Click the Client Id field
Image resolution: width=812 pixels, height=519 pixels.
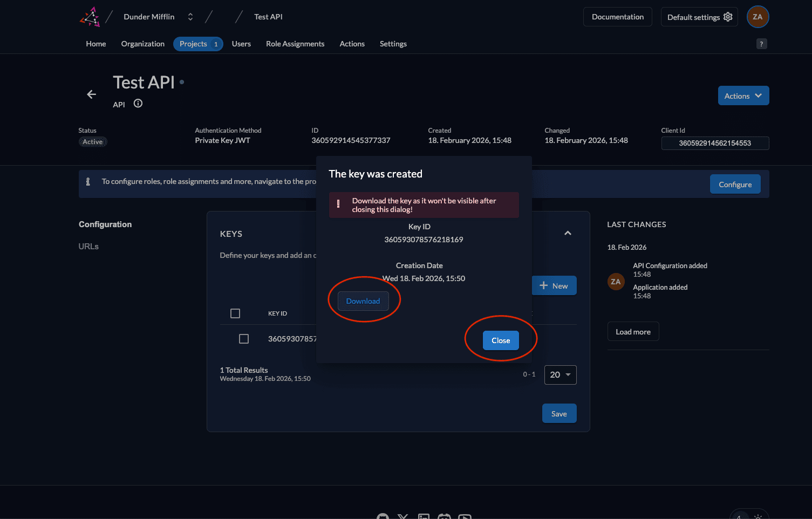tap(715, 143)
